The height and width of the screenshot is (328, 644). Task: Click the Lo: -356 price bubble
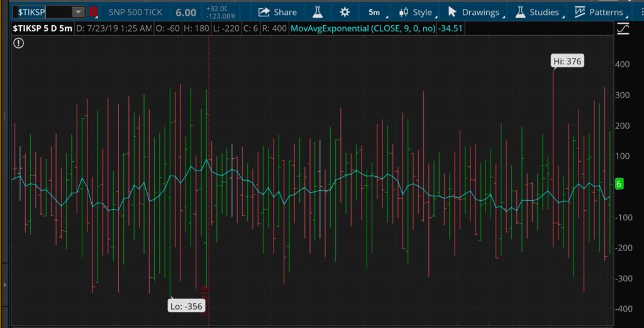click(x=186, y=307)
